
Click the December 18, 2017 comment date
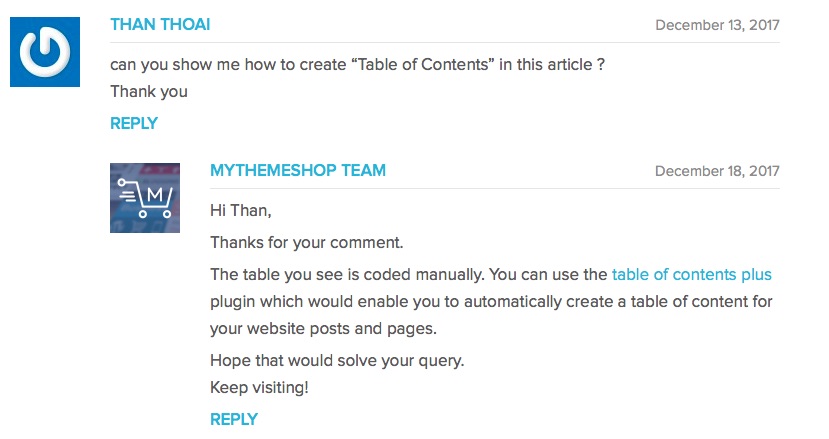717,171
